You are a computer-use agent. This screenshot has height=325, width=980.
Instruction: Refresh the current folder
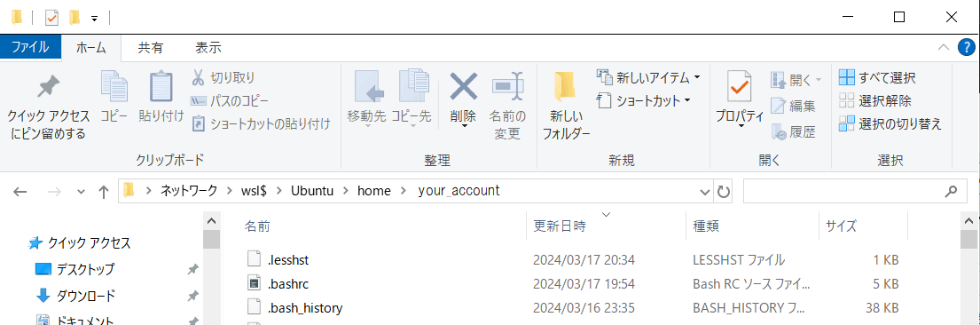pos(723,192)
